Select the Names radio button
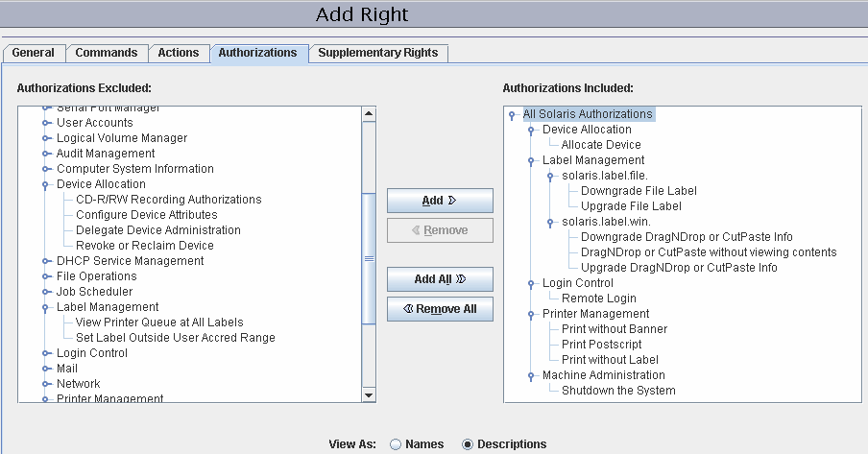The image size is (868, 454). [x=396, y=444]
